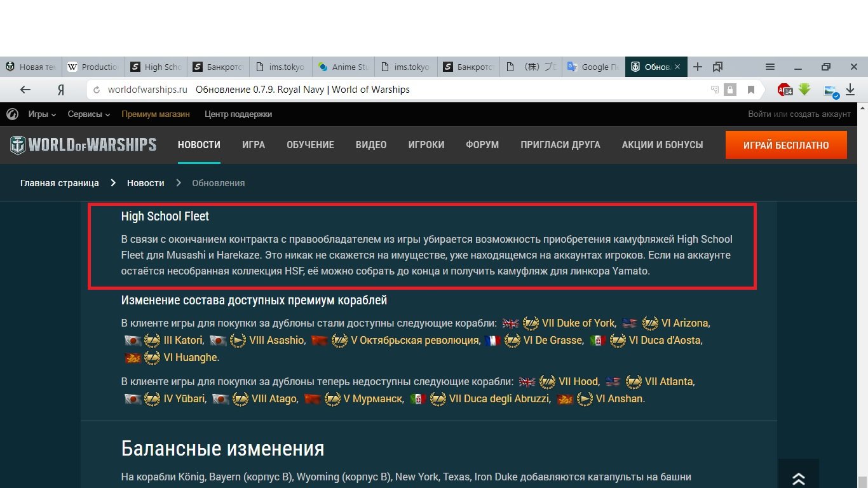Switch to the Новая тема browser tab
The width and height of the screenshot is (868, 488).
click(x=31, y=67)
